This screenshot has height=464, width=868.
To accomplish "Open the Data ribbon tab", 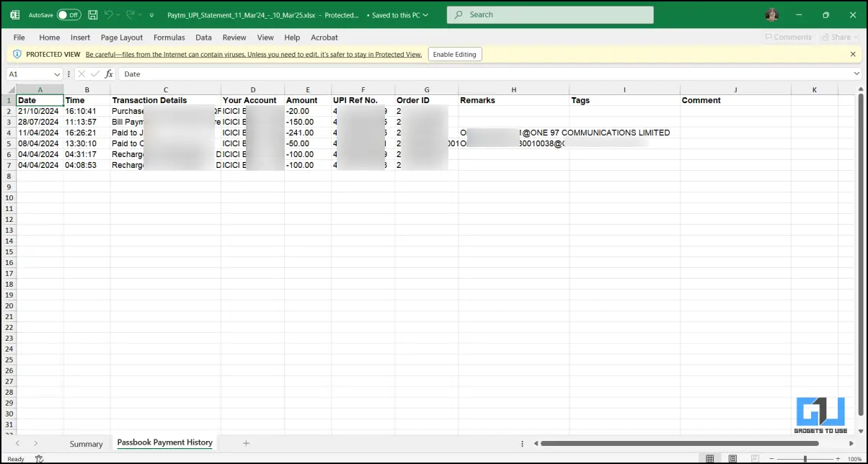I will tap(204, 37).
